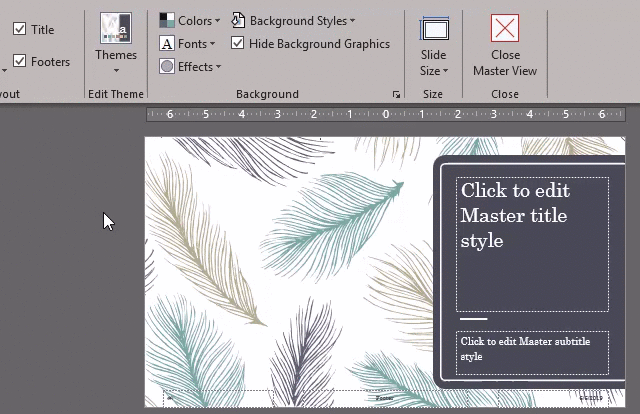
Task: Open the Background Styles dropdown arrow
Action: point(353,21)
